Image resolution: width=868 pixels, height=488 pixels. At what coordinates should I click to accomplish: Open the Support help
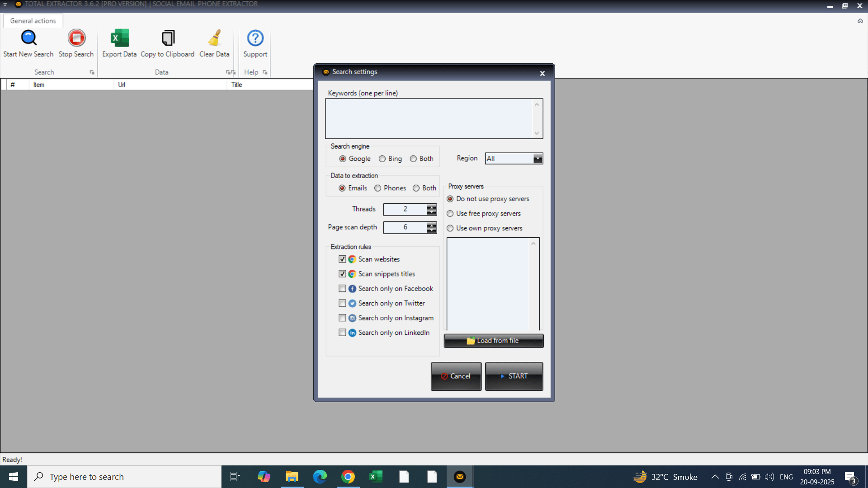coord(255,43)
